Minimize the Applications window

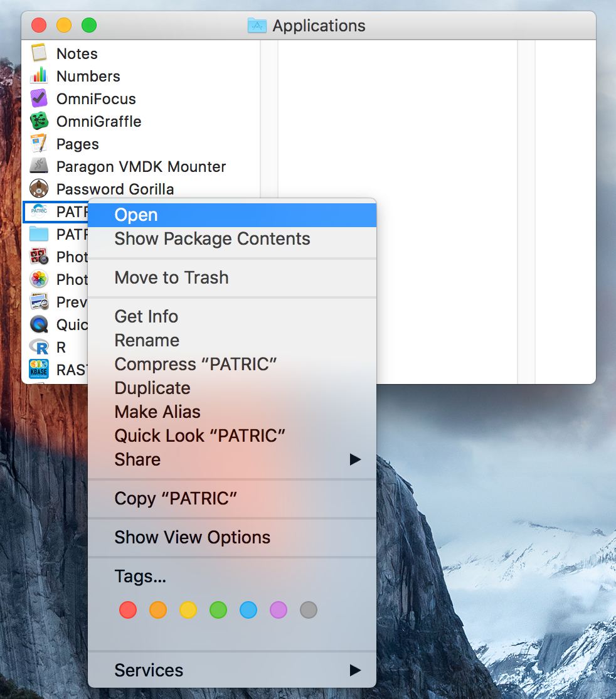coord(64,25)
